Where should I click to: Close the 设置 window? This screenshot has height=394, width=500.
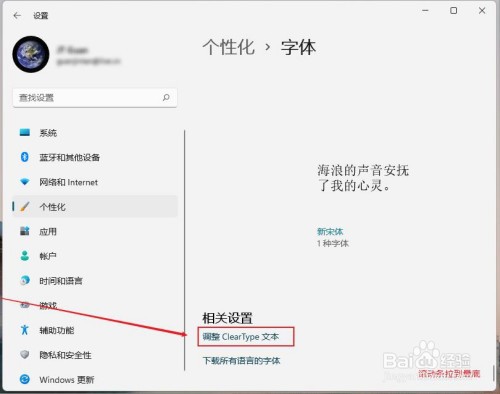pos(482,11)
